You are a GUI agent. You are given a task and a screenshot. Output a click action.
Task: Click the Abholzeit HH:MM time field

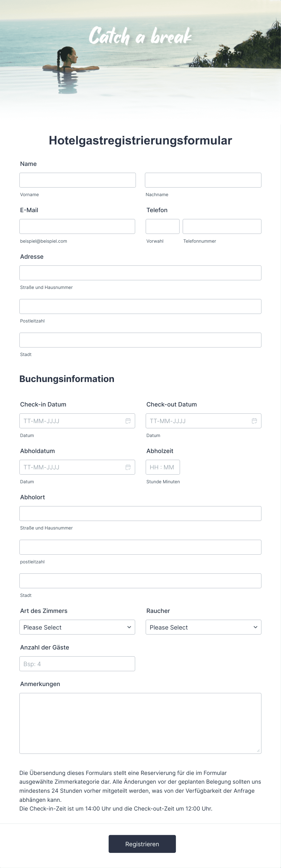163,467
